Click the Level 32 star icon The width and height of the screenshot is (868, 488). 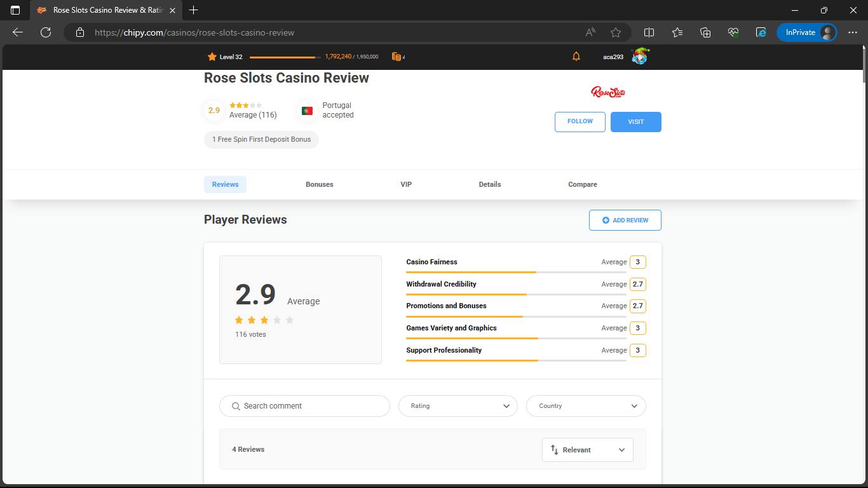[212, 57]
